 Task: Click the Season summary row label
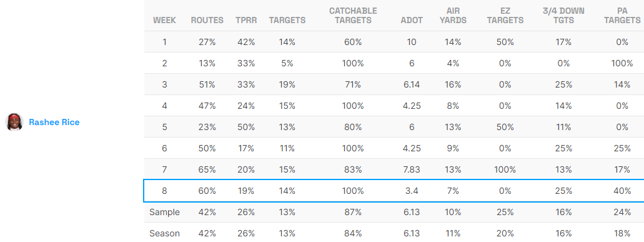(x=164, y=233)
